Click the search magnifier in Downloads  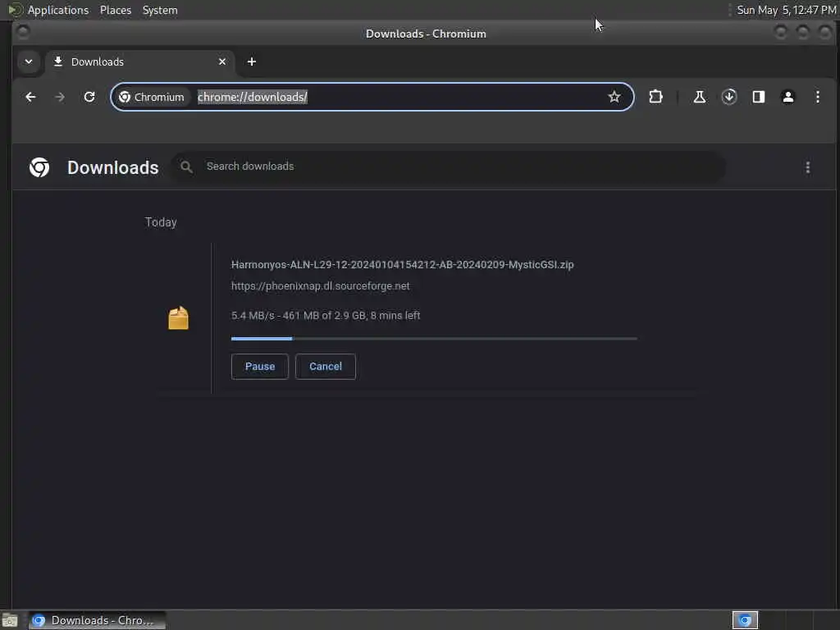186,167
